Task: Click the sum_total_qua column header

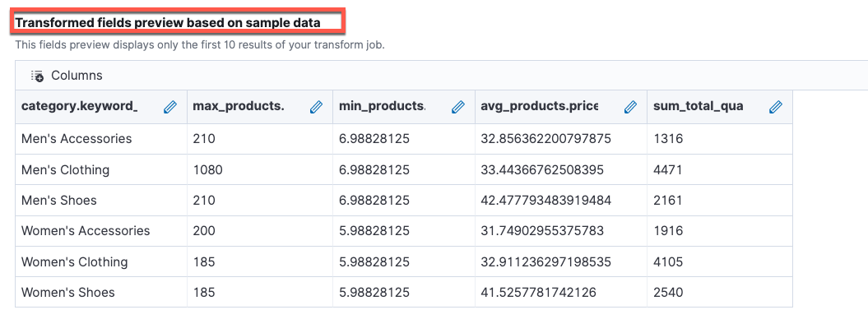Action: coord(698,107)
